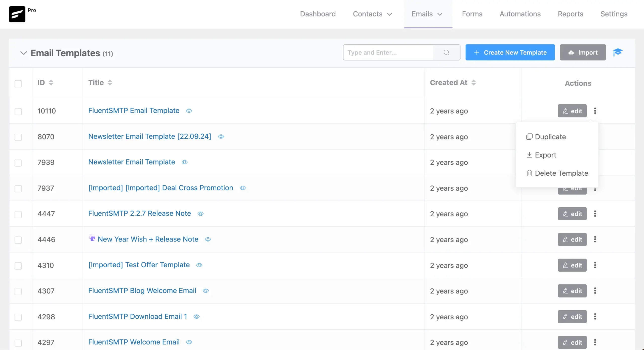Preview FluentSMTP Email Template via eye icon

click(189, 111)
